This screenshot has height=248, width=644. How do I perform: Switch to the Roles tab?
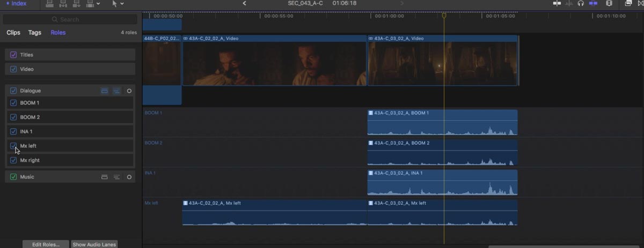pyautogui.click(x=58, y=33)
